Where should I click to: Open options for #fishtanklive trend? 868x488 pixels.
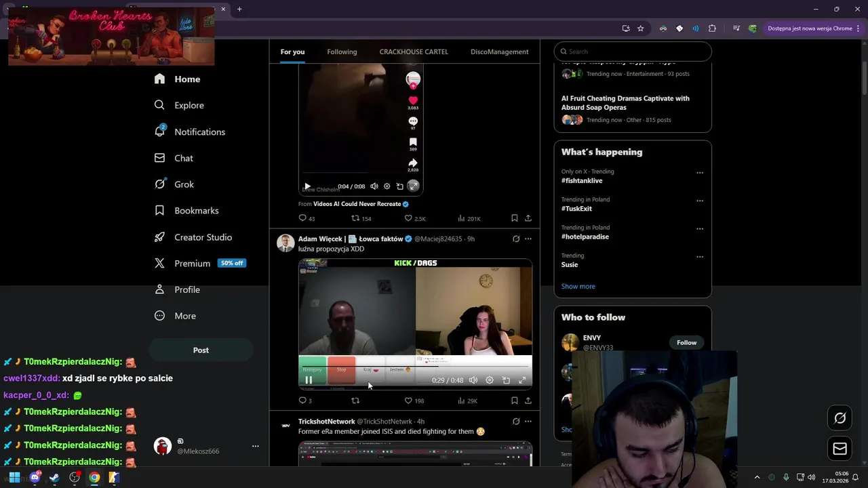(700, 173)
